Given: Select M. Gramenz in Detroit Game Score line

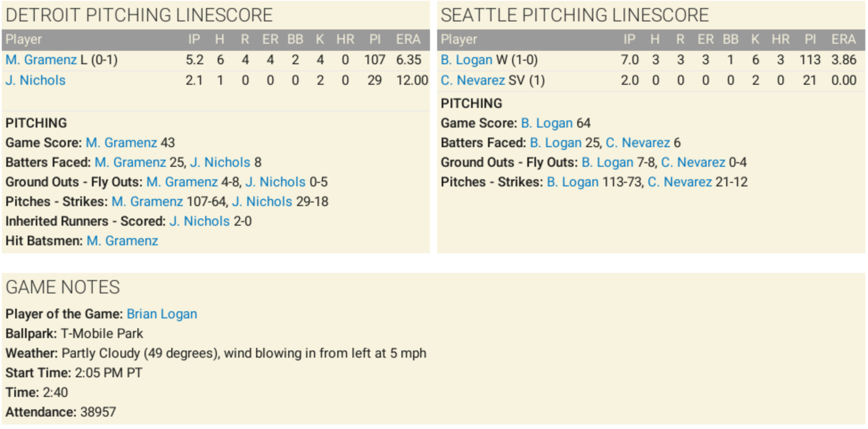Looking at the screenshot, I should 121,143.
